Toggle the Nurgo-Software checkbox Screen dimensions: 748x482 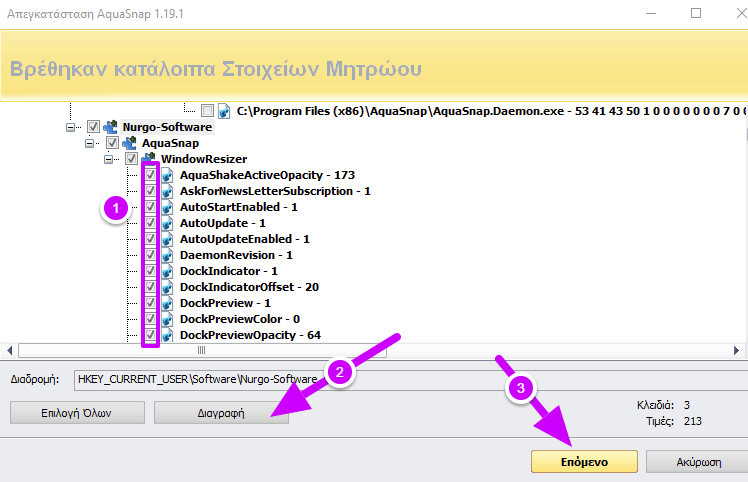(x=93, y=127)
